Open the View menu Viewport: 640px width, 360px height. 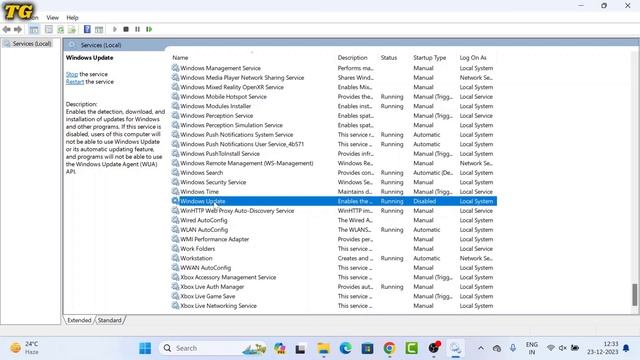pos(52,18)
